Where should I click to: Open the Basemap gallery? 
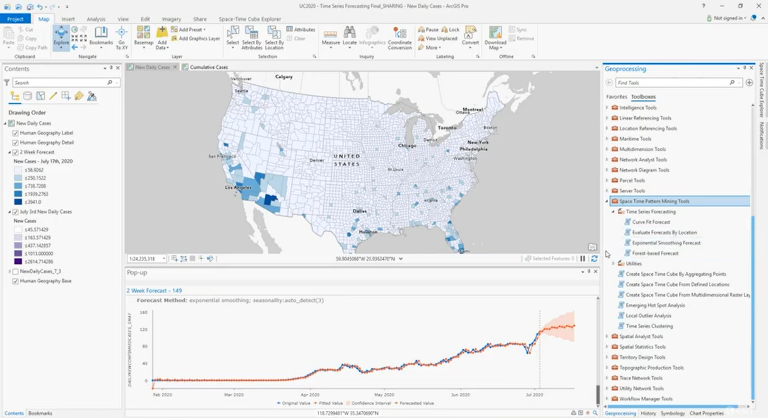point(144,37)
